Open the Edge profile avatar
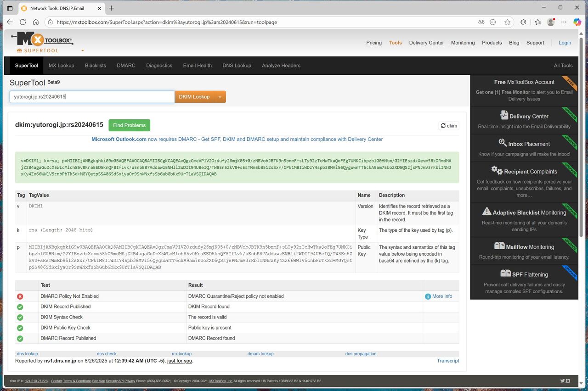 (551, 22)
